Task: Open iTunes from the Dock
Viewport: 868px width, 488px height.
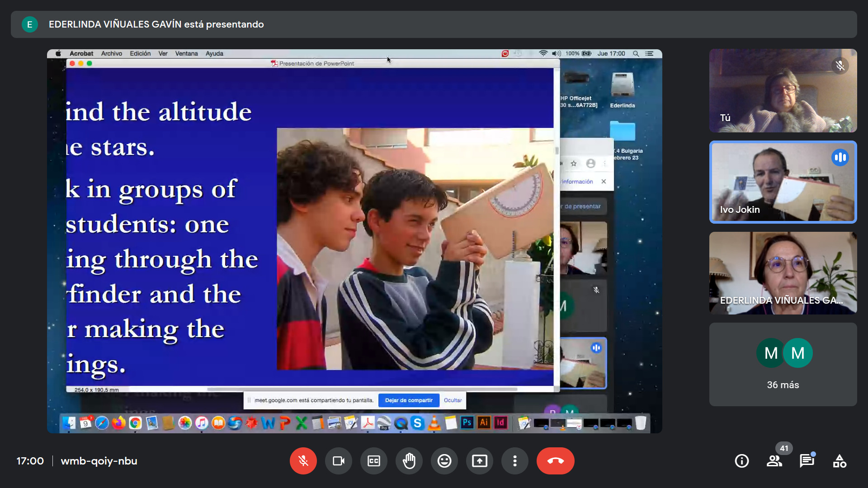Action: click(202, 423)
